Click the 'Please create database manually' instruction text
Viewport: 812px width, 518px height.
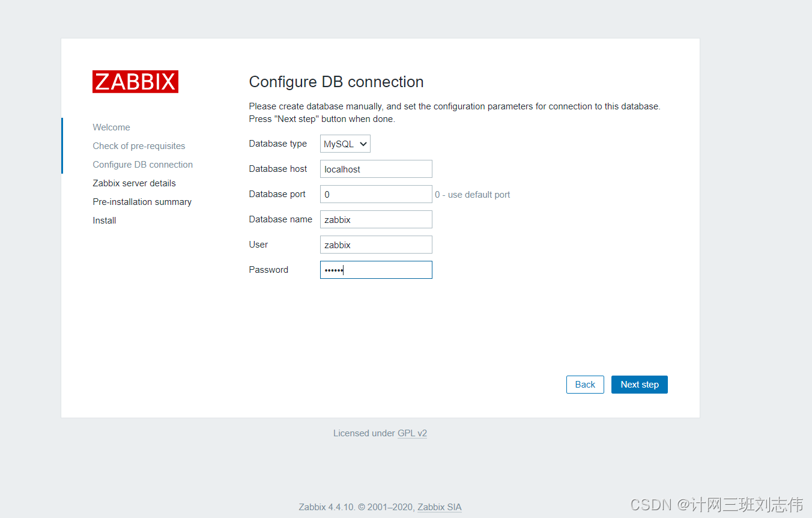pyautogui.click(x=455, y=112)
